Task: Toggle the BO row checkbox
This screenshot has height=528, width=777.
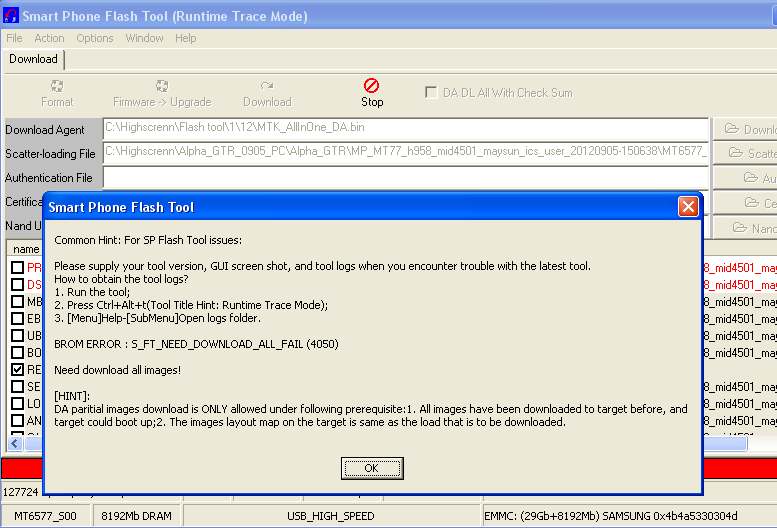Action: click(x=17, y=352)
